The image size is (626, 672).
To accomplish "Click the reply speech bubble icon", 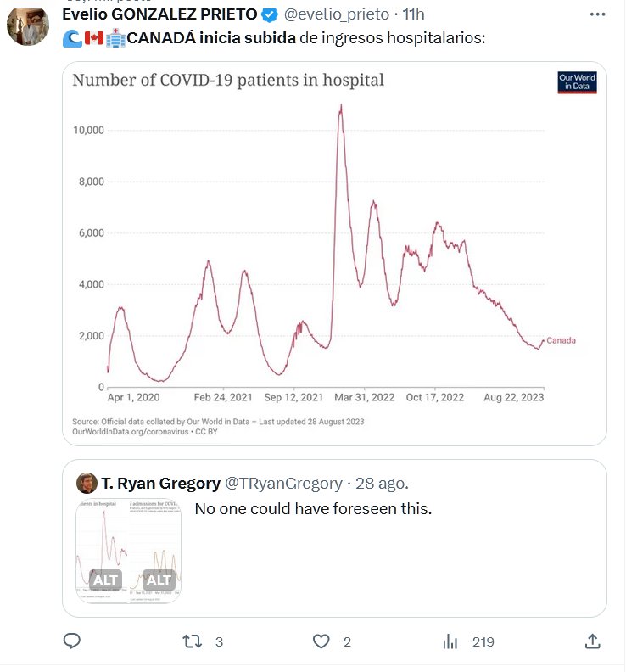I will click(x=72, y=641).
